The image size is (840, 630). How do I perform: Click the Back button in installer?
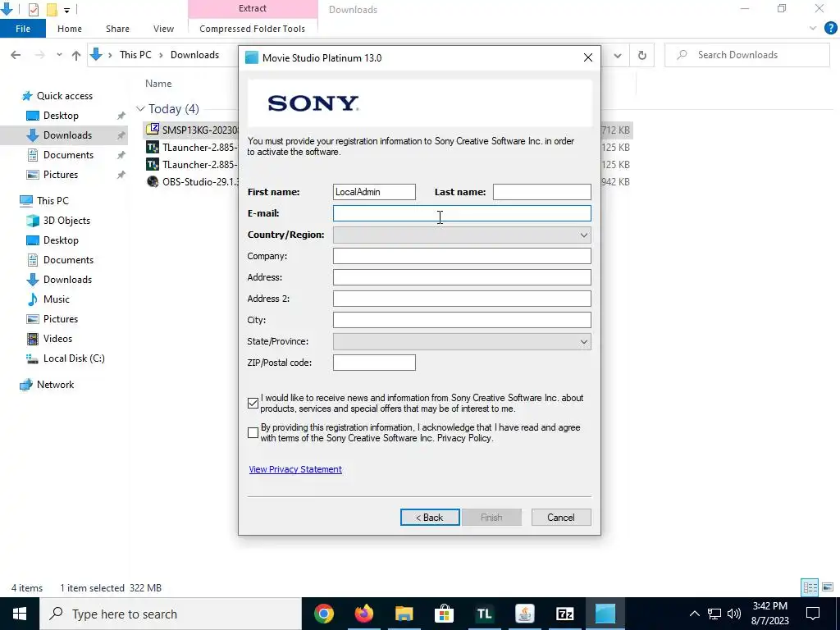pos(430,517)
